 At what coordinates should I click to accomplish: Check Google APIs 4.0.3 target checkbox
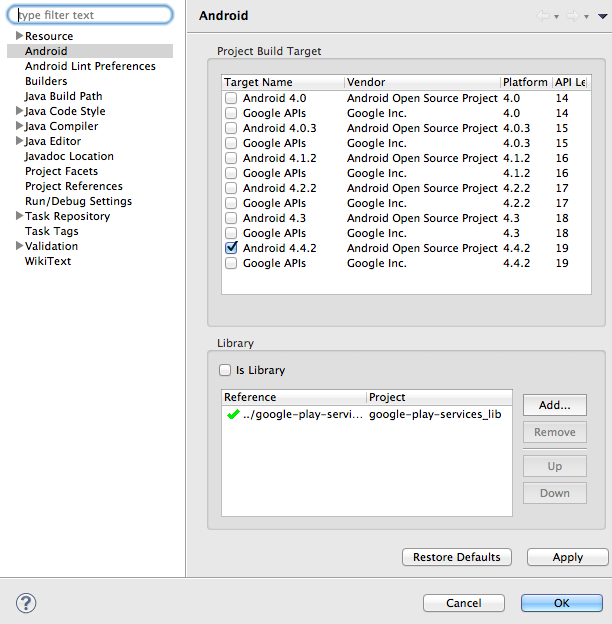point(231,143)
